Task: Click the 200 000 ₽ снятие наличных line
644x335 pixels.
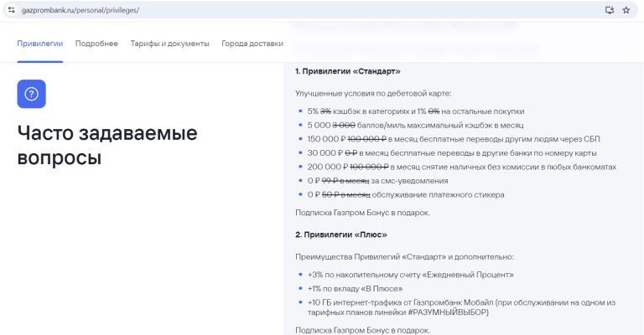Action: (461, 167)
